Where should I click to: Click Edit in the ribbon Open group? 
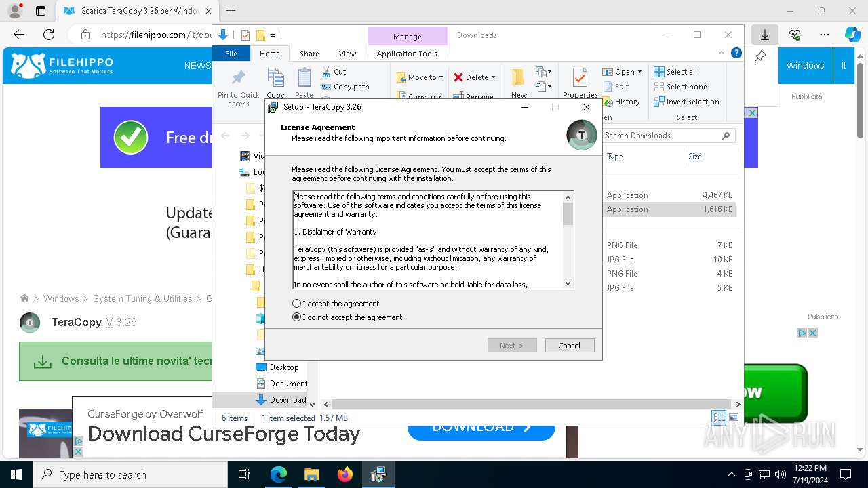click(x=616, y=87)
